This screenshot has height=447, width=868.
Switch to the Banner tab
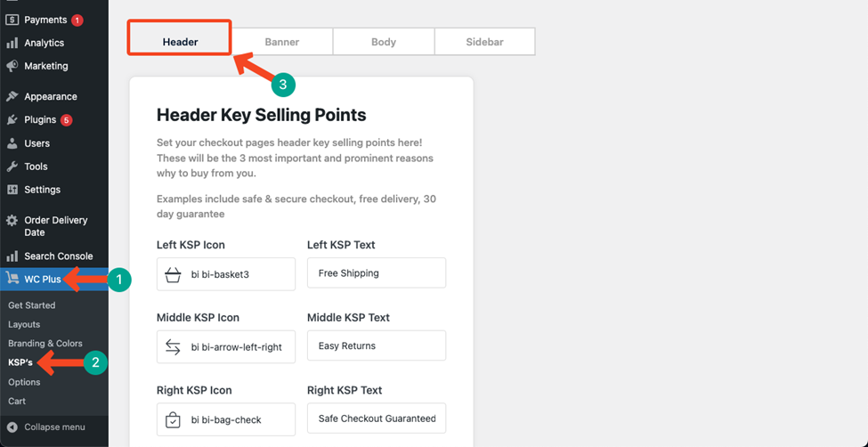pyautogui.click(x=282, y=42)
